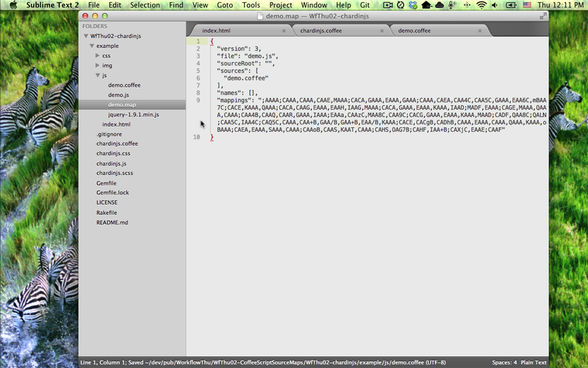Open chardinjs.css in the sidebar
This screenshot has width=588, height=368.
113,153
